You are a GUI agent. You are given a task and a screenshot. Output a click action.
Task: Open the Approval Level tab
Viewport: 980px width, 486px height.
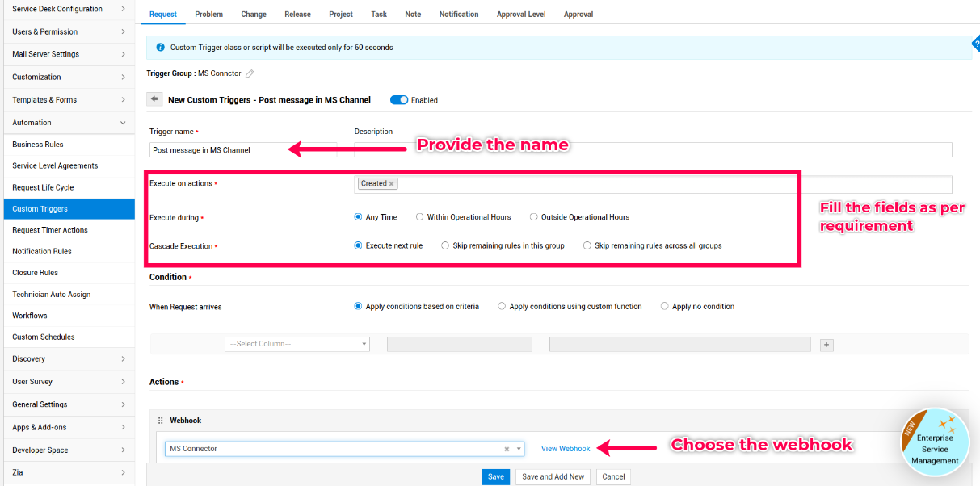521,15
